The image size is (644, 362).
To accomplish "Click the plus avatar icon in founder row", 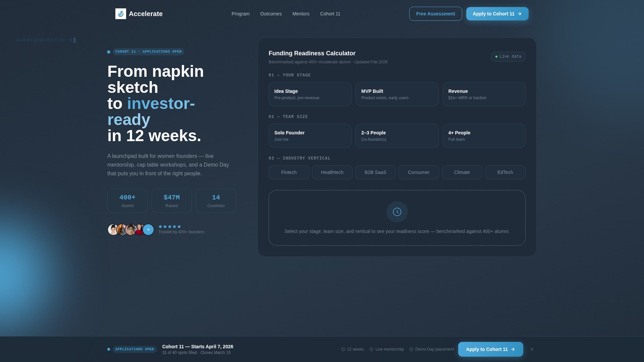I will click(148, 230).
